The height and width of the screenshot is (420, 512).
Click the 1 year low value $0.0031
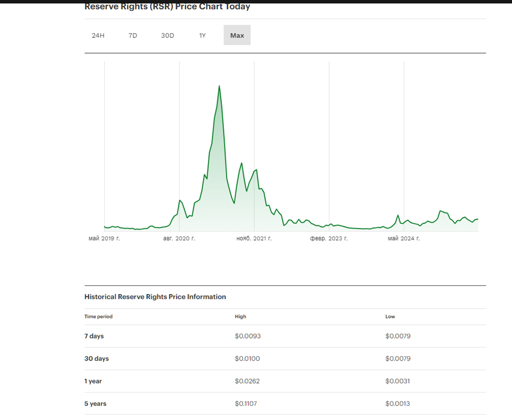397,381
